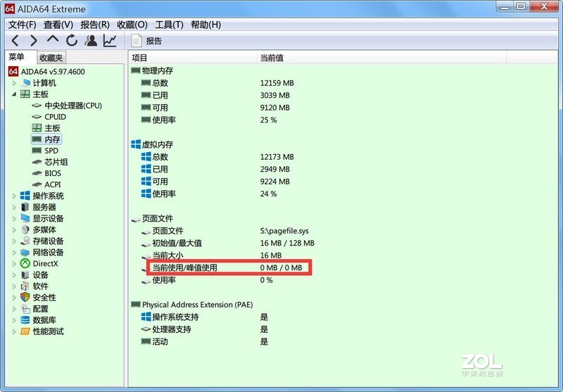Click the 显示设备 monitor icon
The height and width of the screenshot is (392, 563).
point(25,218)
